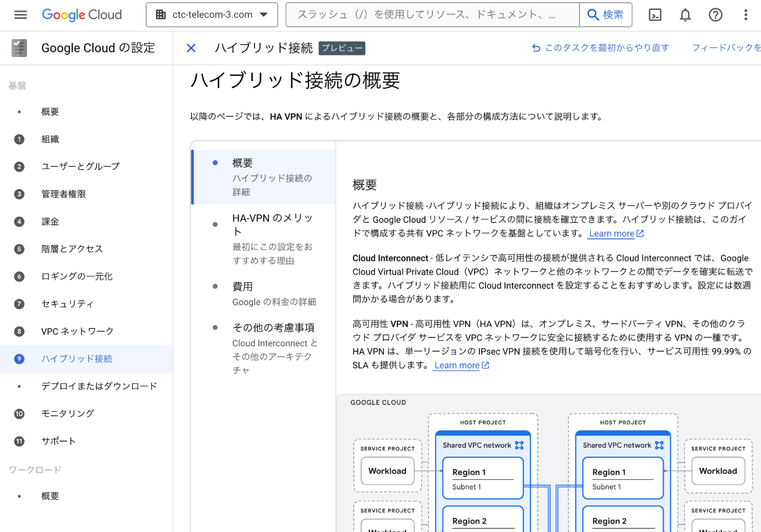Activate Cloud Shell terminal icon

pyautogui.click(x=656, y=15)
